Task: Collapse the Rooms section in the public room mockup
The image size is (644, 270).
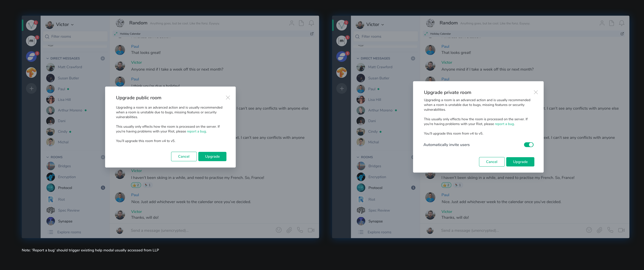Action: click(48, 157)
